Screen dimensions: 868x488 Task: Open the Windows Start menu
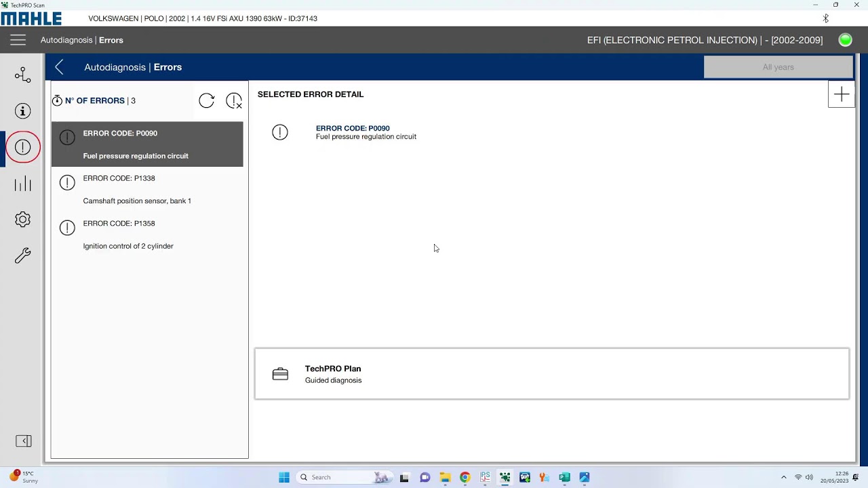pyautogui.click(x=284, y=477)
